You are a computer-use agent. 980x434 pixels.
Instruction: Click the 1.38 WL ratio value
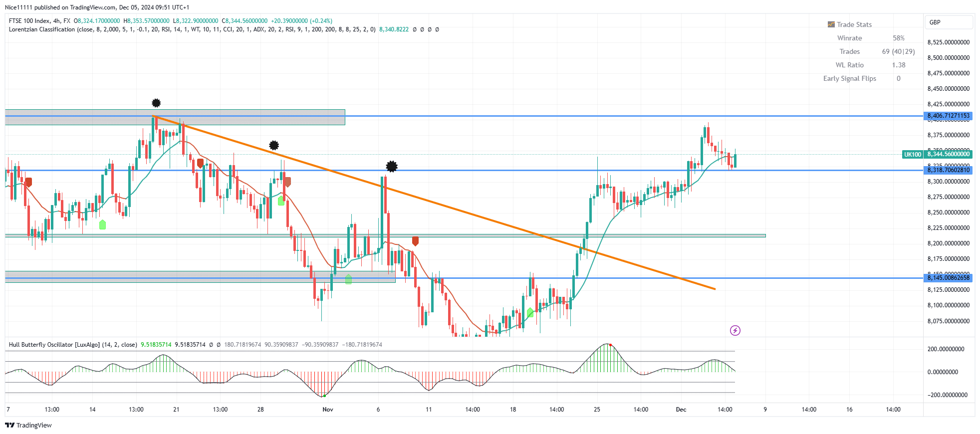pyautogui.click(x=899, y=65)
